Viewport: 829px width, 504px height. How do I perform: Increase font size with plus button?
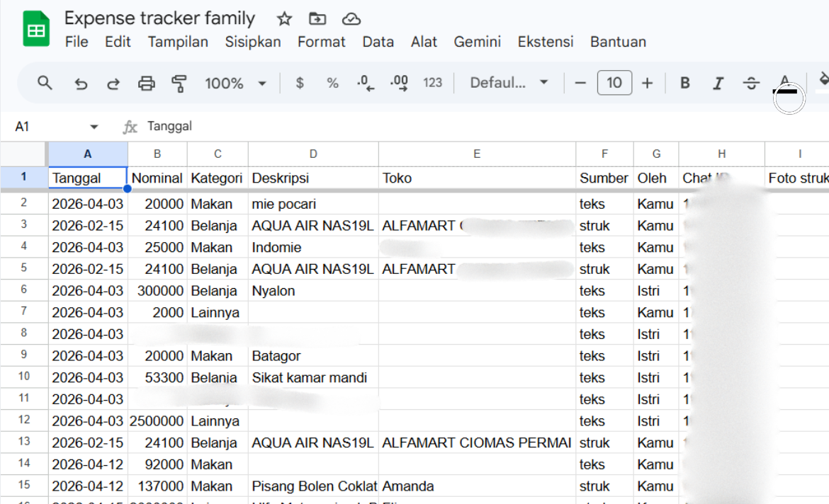click(647, 83)
